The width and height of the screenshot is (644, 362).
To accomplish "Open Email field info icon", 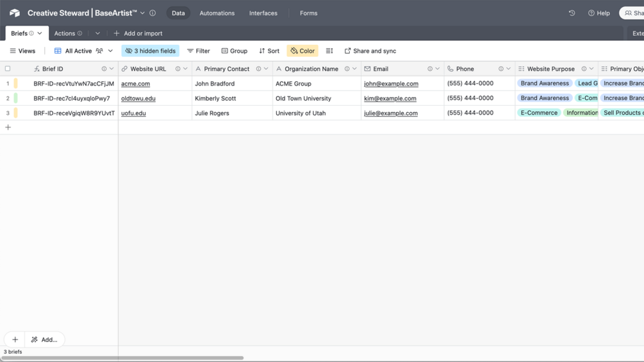I will (430, 69).
